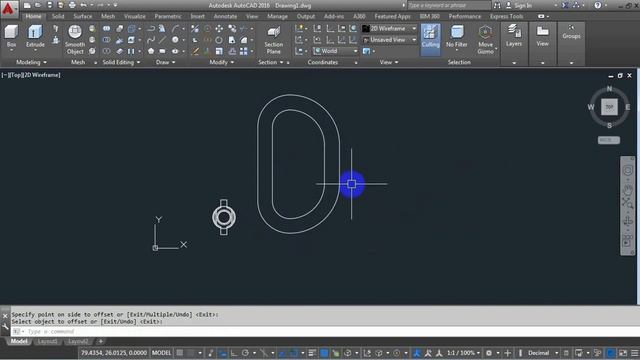Screen dimensions: 640x360
Task: Click the coordinates readout 79.4354, 26.0125
Action: (113, 353)
